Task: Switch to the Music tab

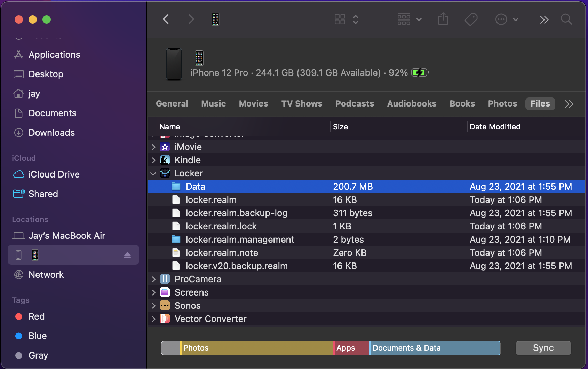Action: tap(213, 104)
